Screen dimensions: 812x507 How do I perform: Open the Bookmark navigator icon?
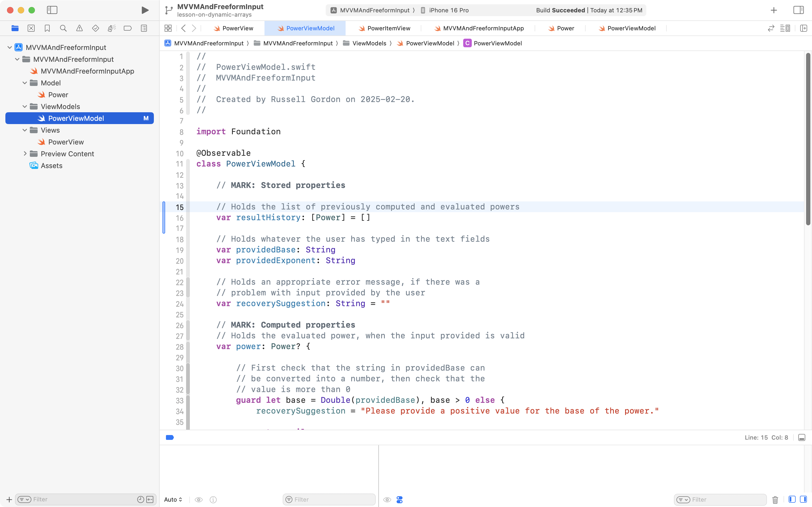(47, 28)
